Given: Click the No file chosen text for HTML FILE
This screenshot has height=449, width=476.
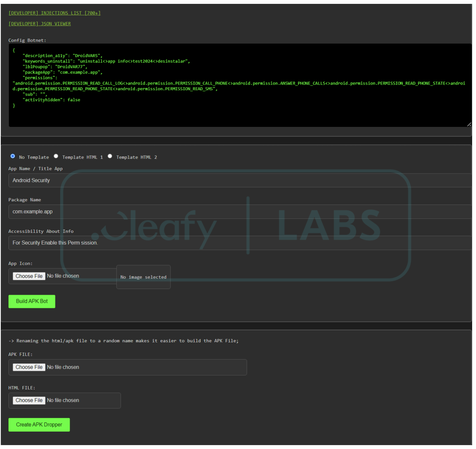Looking at the screenshot, I should tap(63, 401).
